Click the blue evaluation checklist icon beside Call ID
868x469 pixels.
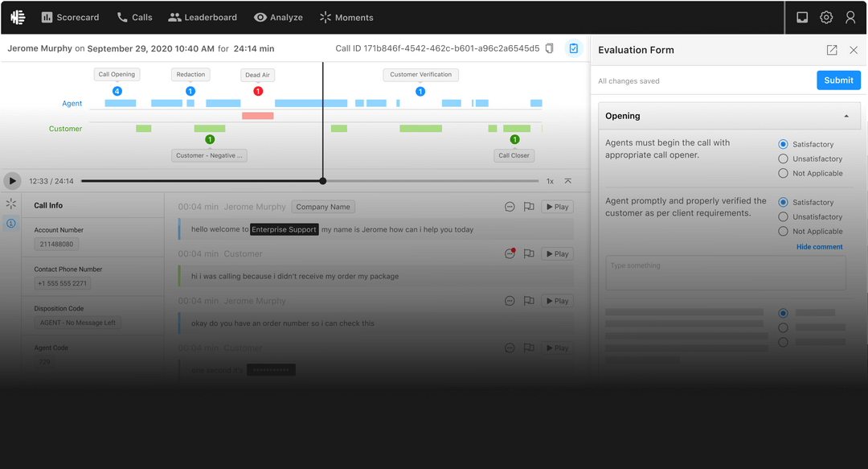574,48
